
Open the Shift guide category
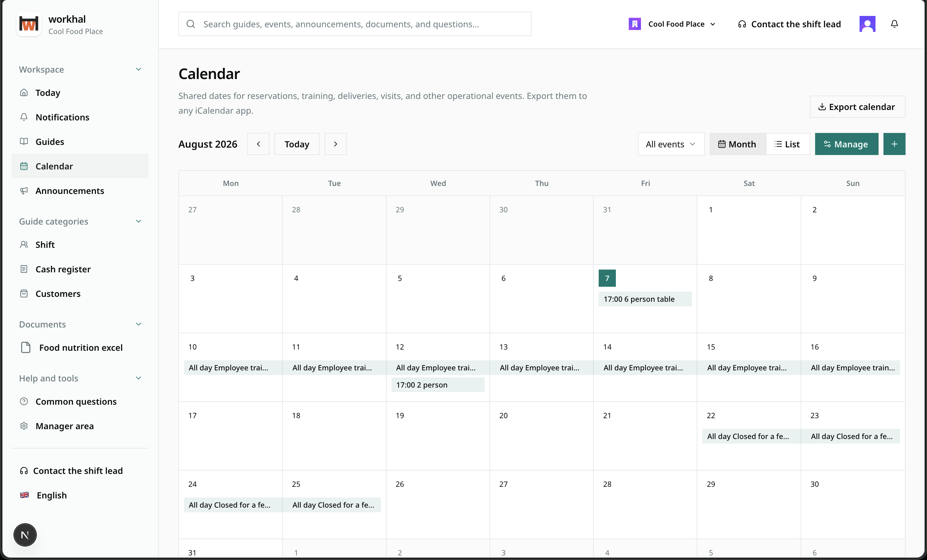click(80, 244)
